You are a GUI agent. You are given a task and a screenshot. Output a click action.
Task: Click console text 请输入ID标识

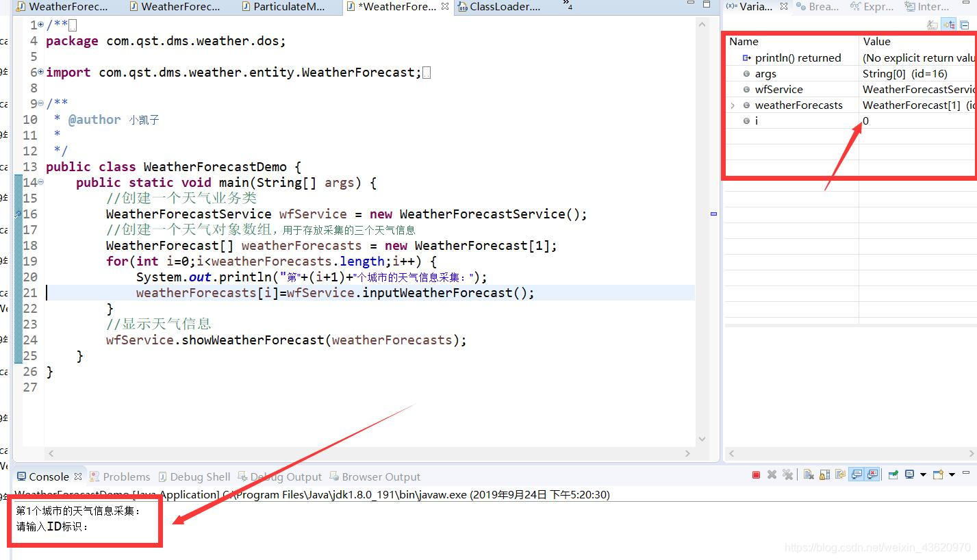(x=52, y=526)
